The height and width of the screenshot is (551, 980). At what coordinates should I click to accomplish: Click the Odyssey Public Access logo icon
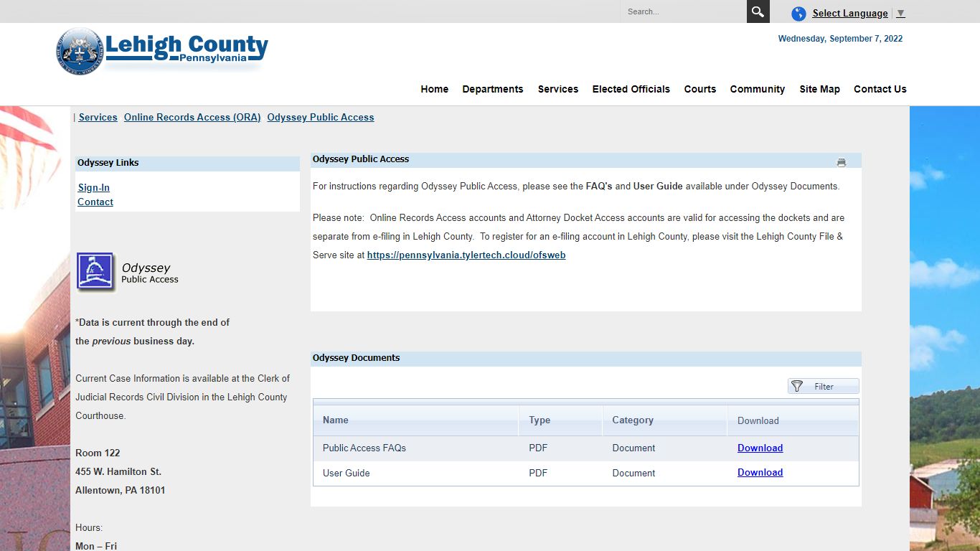pyautogui.click(x=95, y=273)
